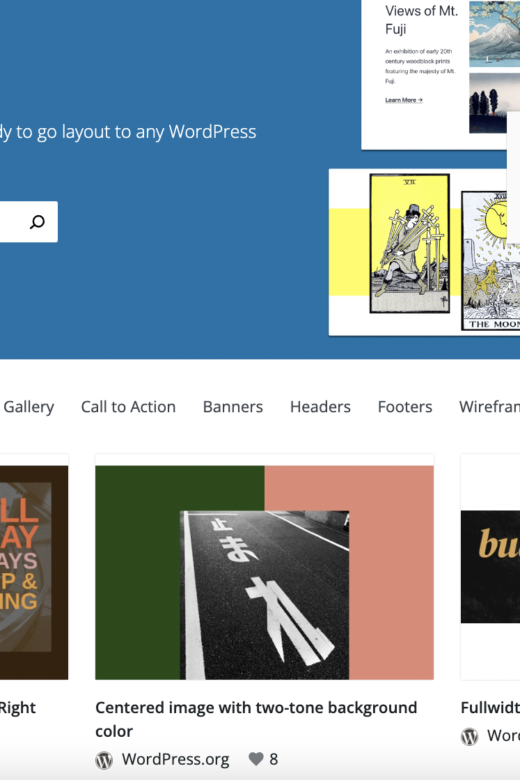Click the tarot cards preview image
Screen dimensions: 520x780
tap(424, 252)
